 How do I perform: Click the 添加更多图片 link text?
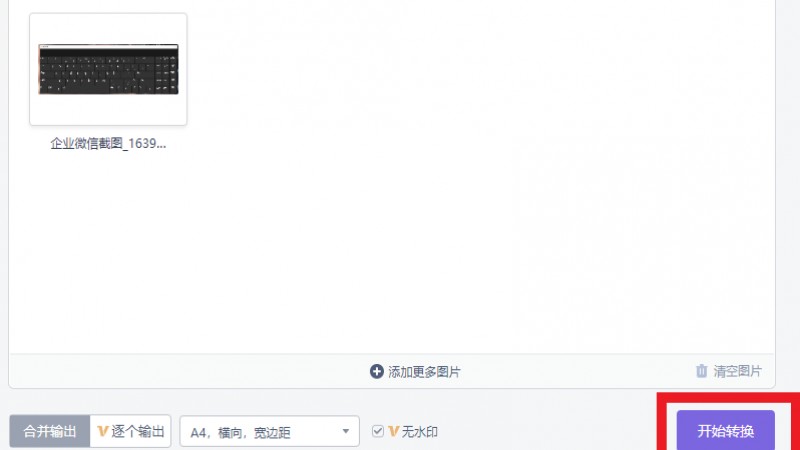click(x=424, y=372)
